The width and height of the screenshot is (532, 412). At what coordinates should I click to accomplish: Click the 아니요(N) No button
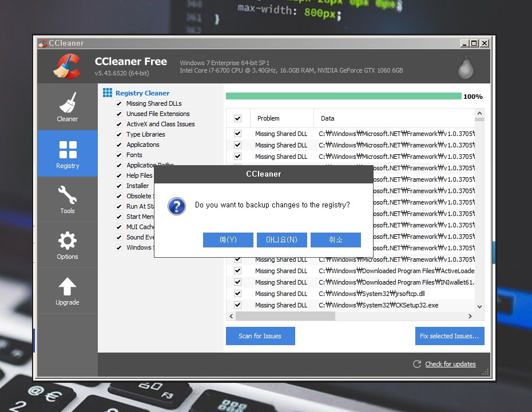(x=281, y=240)
